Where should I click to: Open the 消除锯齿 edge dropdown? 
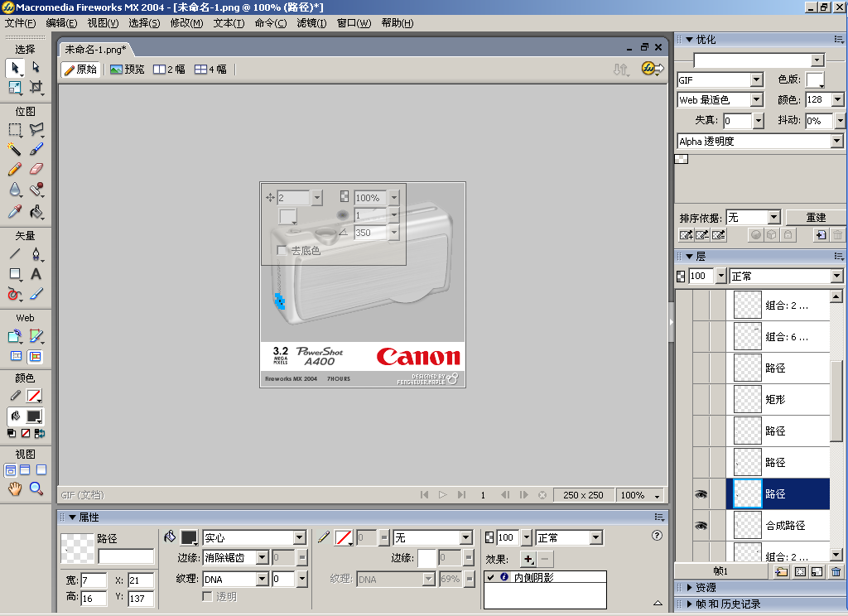pos(263,557)
